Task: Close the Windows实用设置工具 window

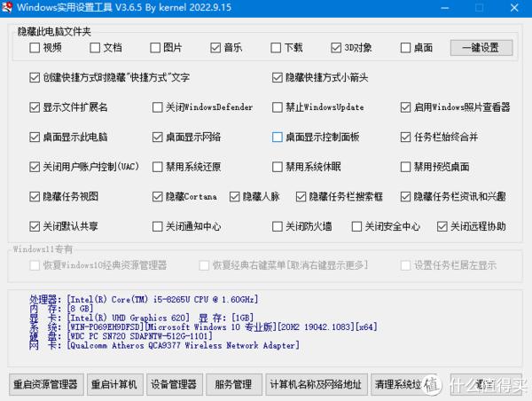Action: point(514,7)
